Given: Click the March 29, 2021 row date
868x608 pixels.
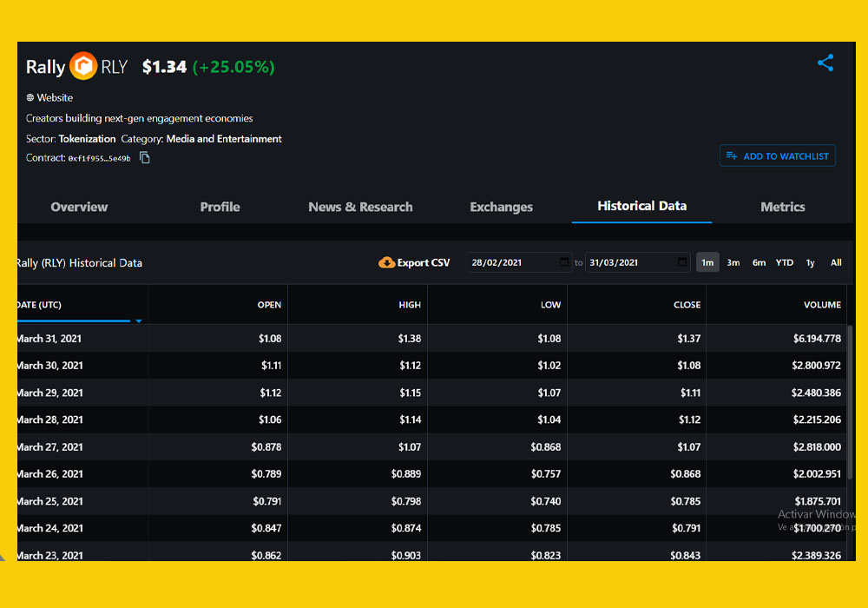Looking at the screenshot, I should (49, 393).
